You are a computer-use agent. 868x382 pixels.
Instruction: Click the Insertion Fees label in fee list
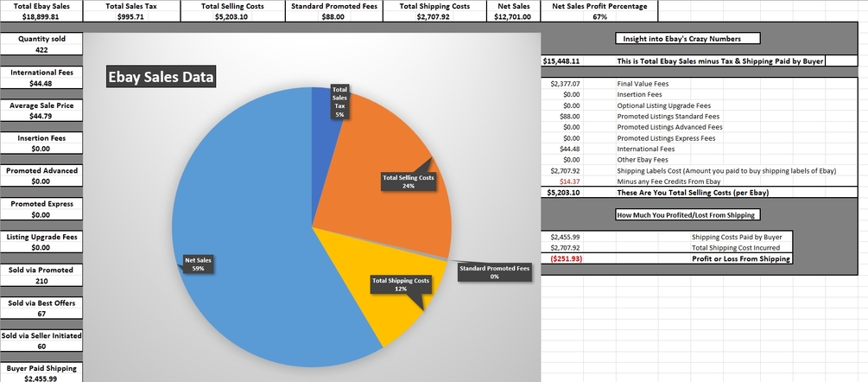[x=639, y=95]
